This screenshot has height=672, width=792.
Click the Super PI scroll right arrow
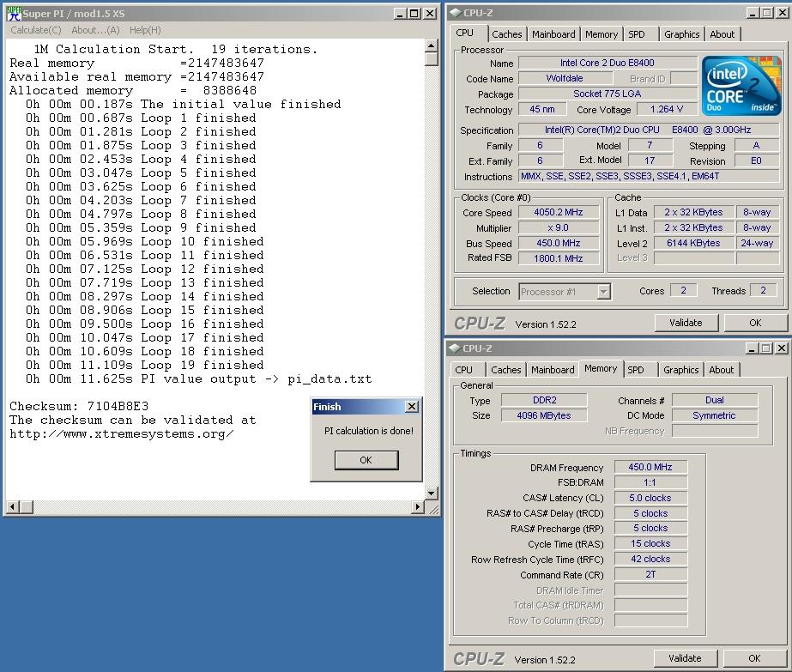[x=417, y=506]
